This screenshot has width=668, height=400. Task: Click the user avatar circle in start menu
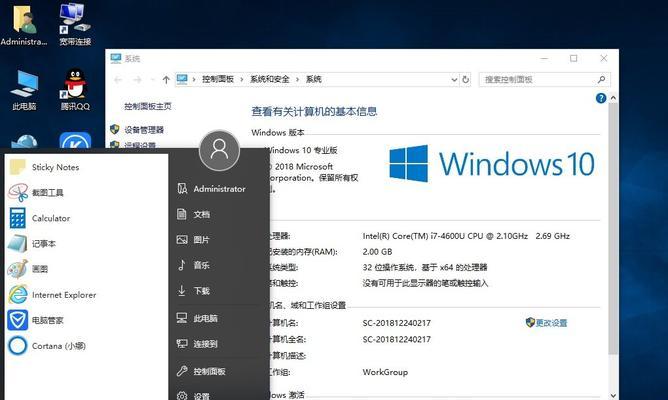click(x=219, y=151)
